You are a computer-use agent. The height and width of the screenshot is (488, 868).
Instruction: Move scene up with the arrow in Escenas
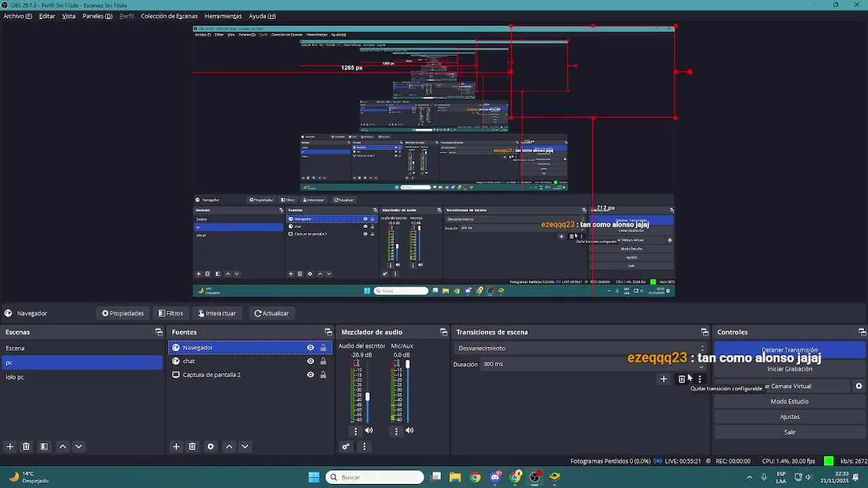(x=62, y=447)
